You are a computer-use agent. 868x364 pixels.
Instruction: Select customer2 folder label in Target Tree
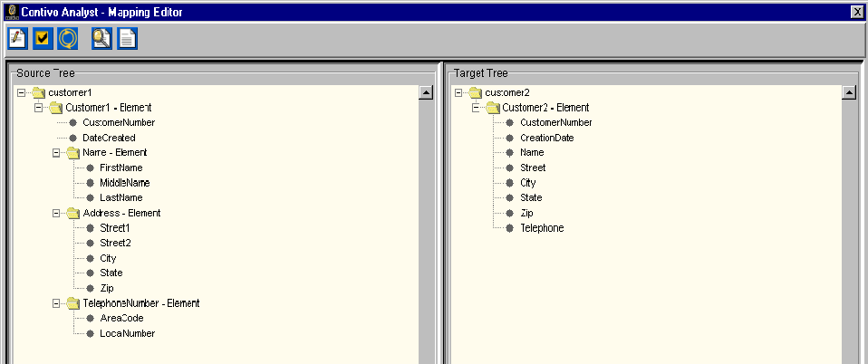point(507,92)
